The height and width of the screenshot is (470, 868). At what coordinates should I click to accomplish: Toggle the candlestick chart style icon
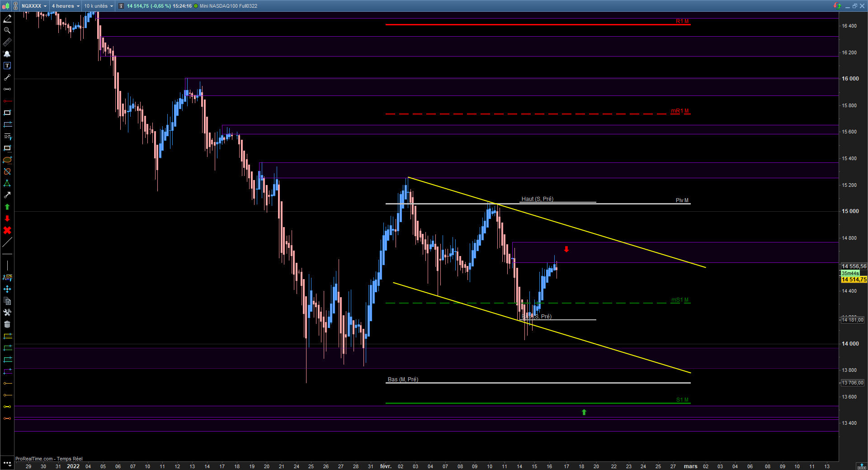(x=5, y=6)
